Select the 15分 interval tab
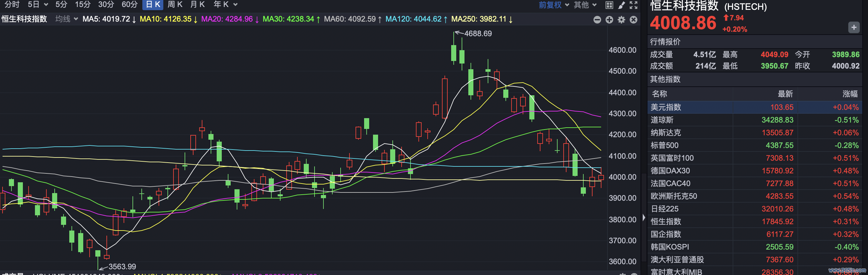Image resolution: width=868 pixels, height=275 pixels. coord(83,4)
